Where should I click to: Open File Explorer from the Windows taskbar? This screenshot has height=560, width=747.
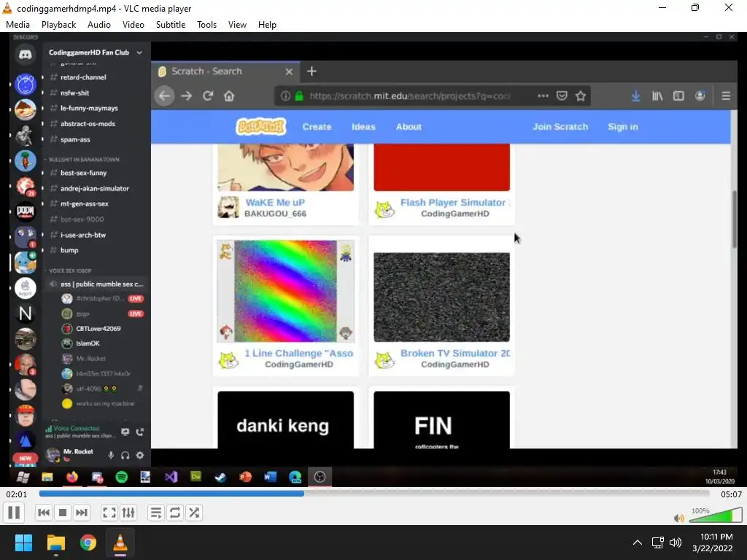click(x=55, y=542)
